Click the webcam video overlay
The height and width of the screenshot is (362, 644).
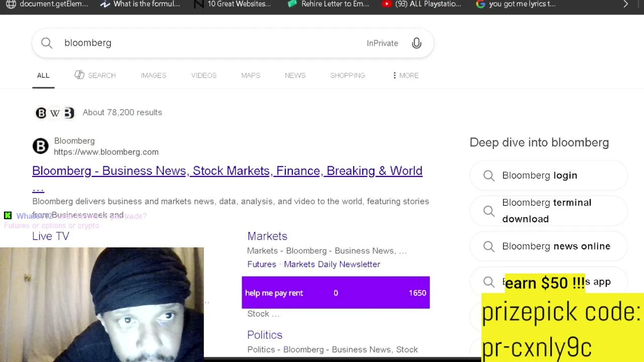point(102,305)
